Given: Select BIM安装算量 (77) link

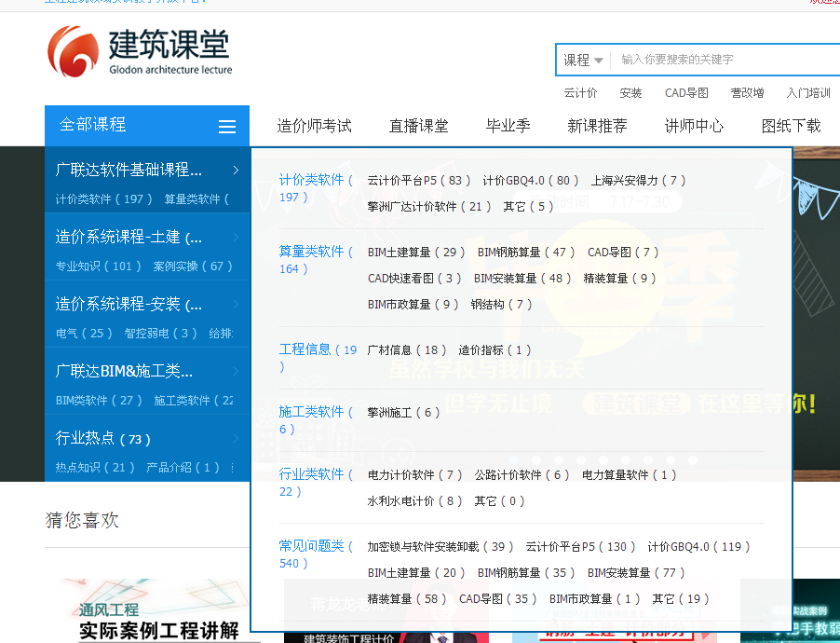Looking at the screenshot, I should coord(636,573).
